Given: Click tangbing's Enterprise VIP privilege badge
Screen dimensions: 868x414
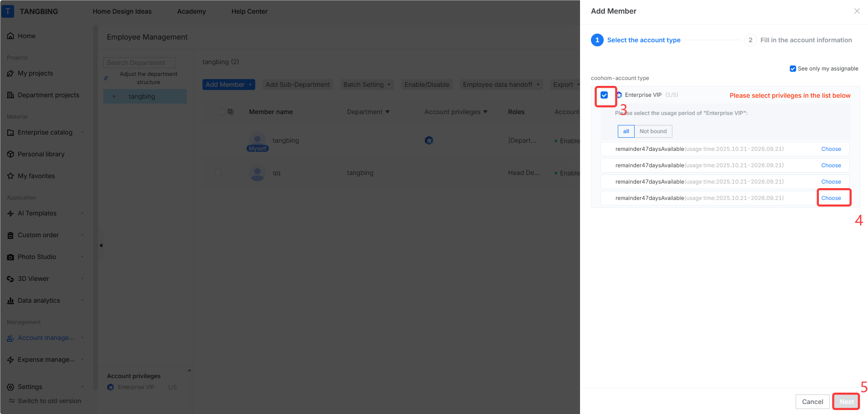Looking at the screenshot, I should [429, 140].
